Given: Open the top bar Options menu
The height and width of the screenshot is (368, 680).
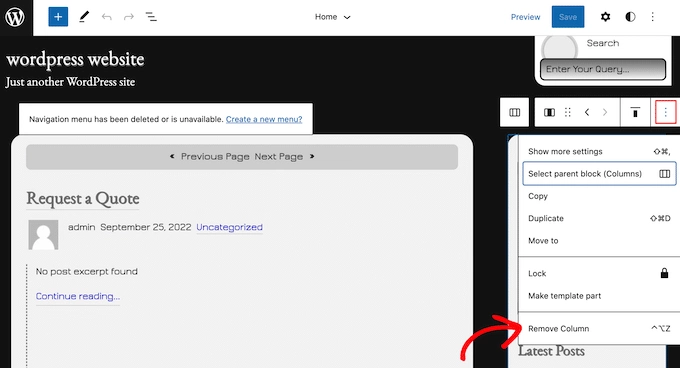Looking at the screenshot, I should (x=653, y=17).
